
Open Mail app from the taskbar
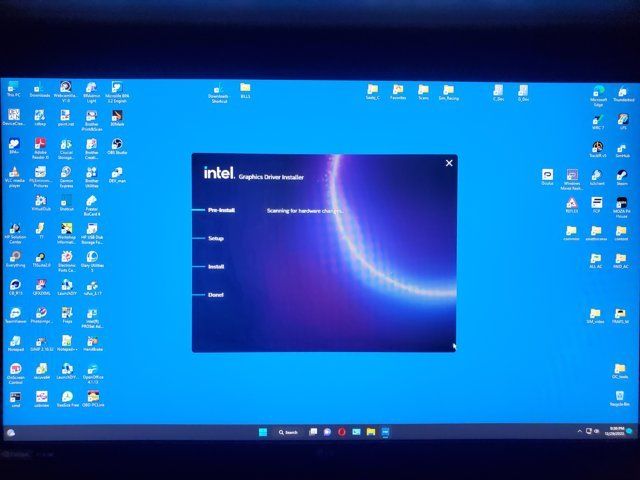pyautogui.click(x=356, y=432)
